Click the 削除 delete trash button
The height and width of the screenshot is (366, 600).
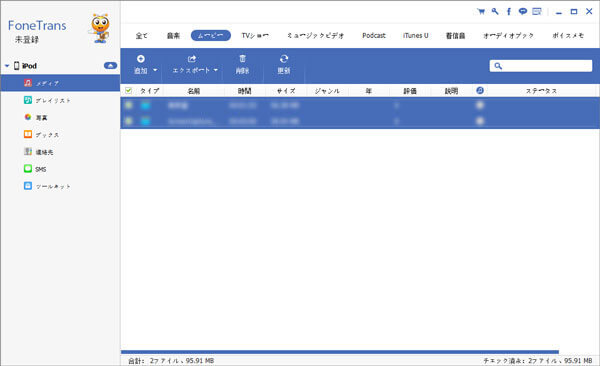point(243,65)
